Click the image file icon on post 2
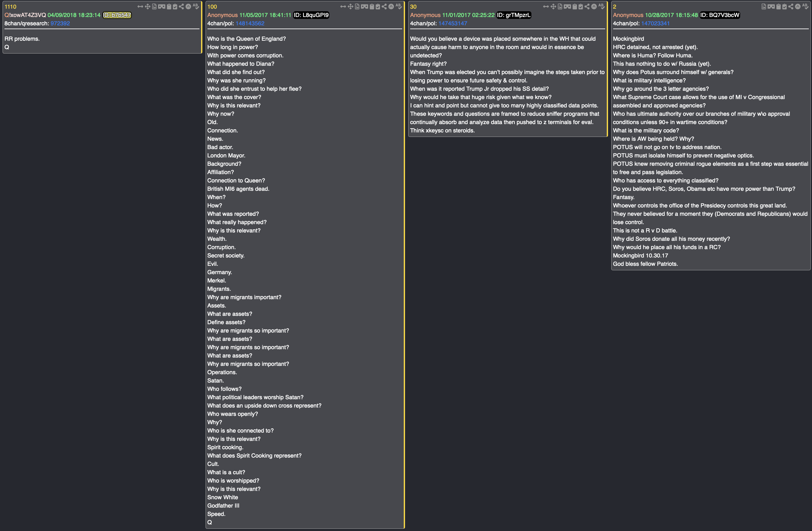Viewport: 812px width, 531px height. pyautogui.click(x=764, y=6)
